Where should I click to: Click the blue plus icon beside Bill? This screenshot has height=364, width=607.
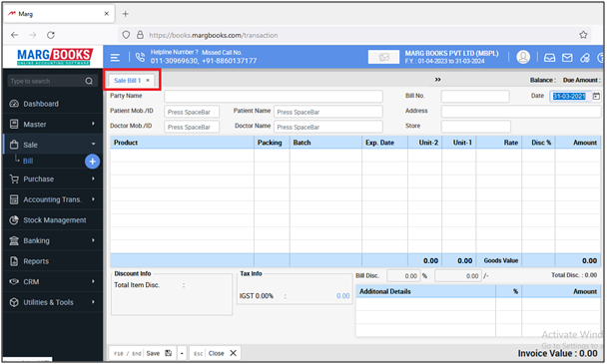[x=92, y=162]
